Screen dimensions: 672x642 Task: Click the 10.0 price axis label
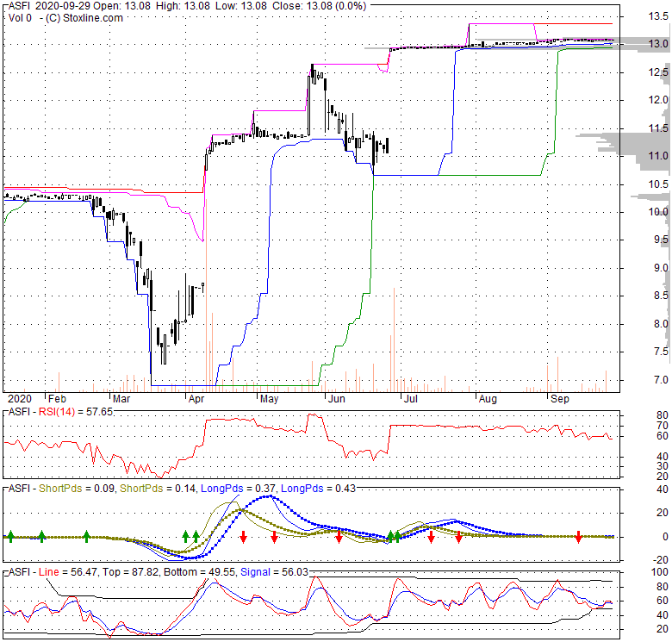[x=658, y=212]
